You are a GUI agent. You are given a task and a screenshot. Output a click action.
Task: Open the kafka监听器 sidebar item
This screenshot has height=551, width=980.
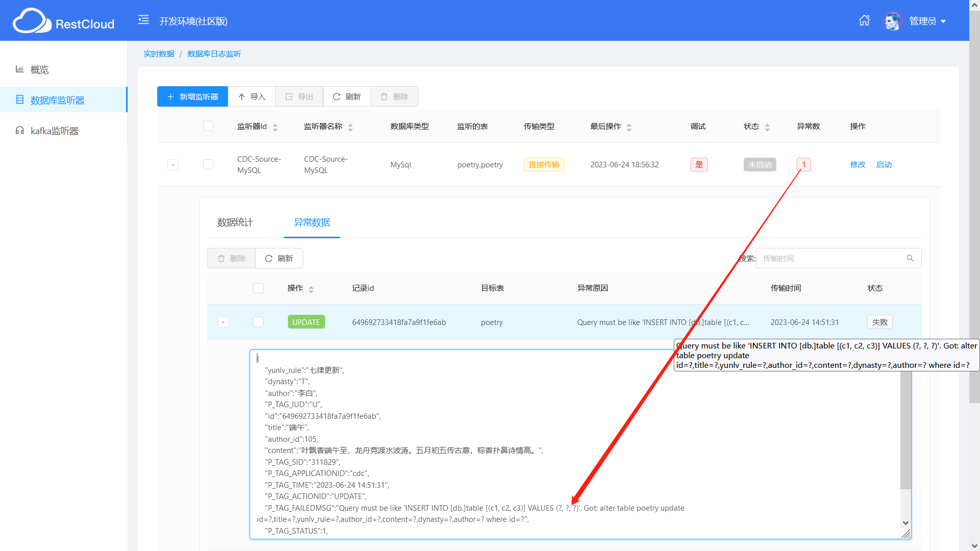point(54,131)
